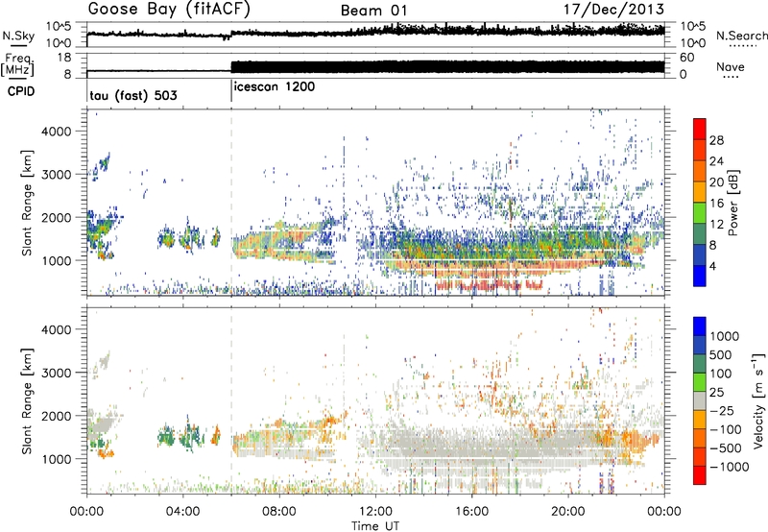Click the dark green 8–12 dB power swatch
Viewport: 768px width, 532px height.
(700, 233)
